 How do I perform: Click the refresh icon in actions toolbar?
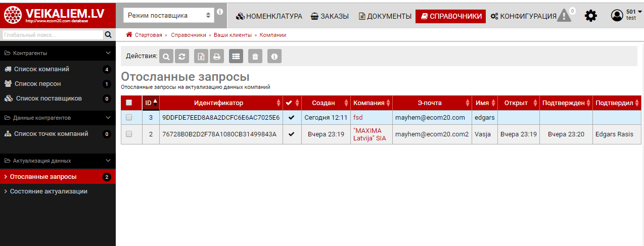(x=182, y=57)
